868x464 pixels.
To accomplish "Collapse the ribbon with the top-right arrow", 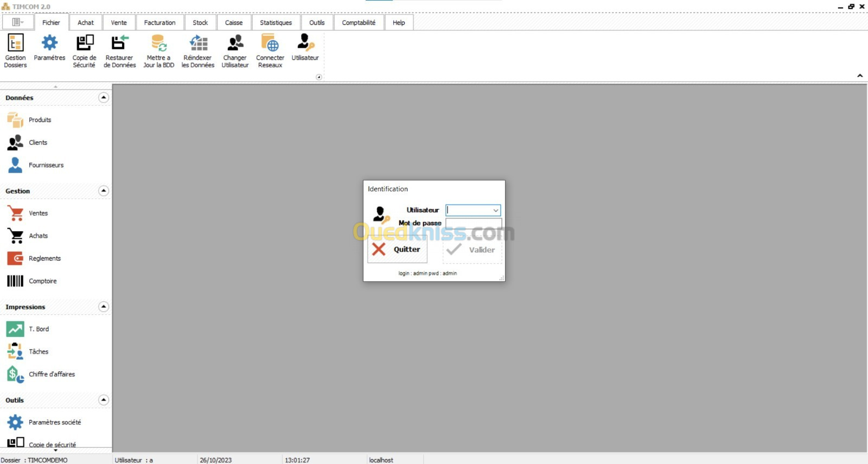I will (x=860, y=75).
